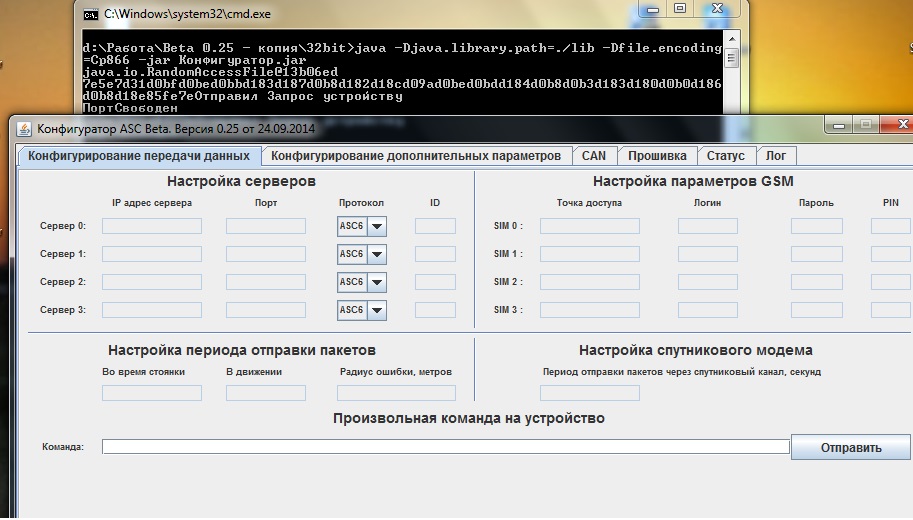This screenshot has width=913, height=520.
Task: Click the cmd.exe icon in console title bar
Action: 91,15
